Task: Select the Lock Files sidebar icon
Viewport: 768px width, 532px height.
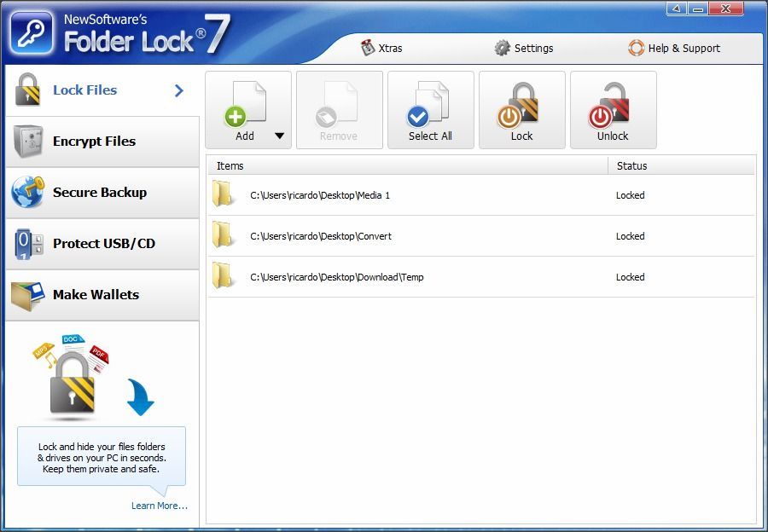Action: point(27,89)
